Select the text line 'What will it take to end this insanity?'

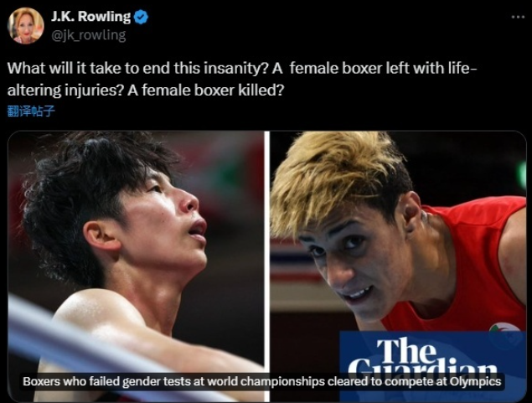point(138,68)
